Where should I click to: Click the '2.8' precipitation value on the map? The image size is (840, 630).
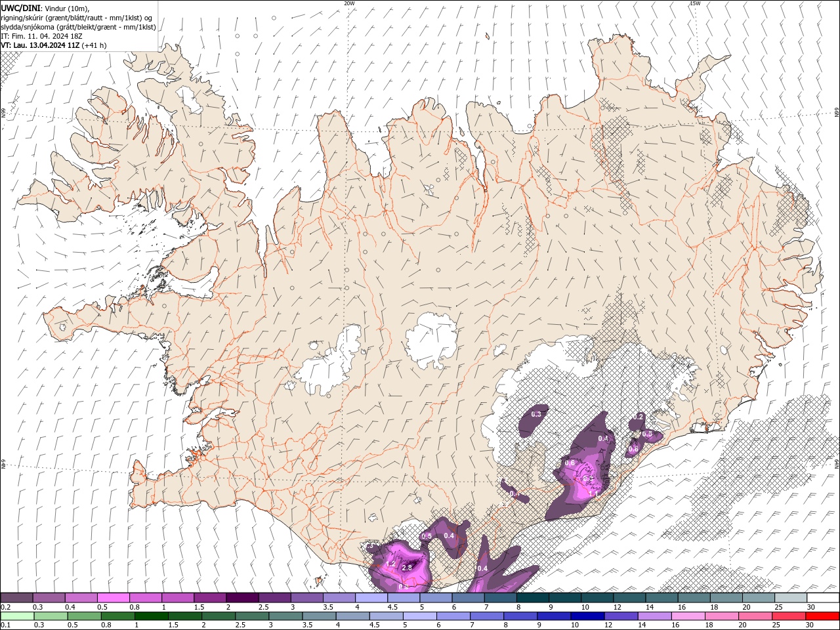pos(406,568)
